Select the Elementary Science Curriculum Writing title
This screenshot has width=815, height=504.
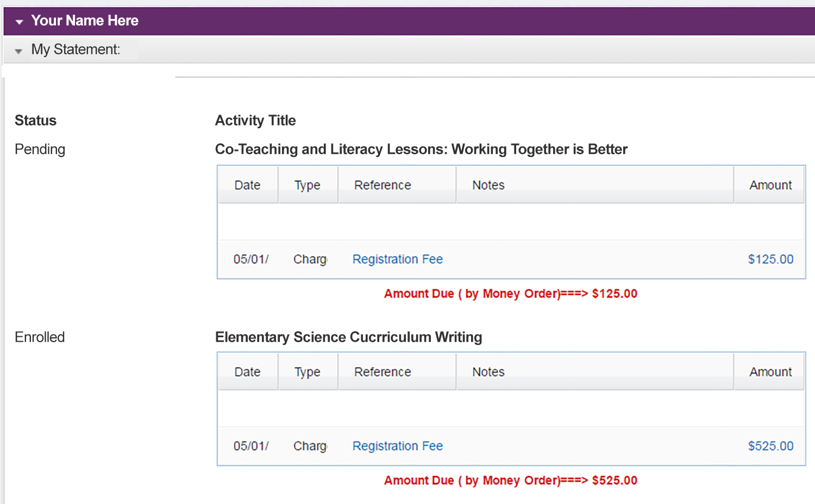pyautogui.click(x=348, y=337)
